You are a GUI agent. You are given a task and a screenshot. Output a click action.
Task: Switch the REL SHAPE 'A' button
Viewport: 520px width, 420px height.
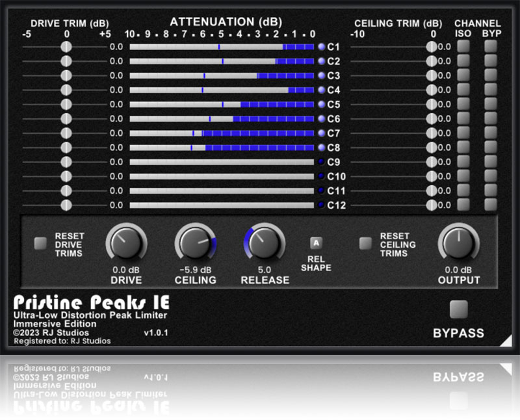[x=316, y=244]
